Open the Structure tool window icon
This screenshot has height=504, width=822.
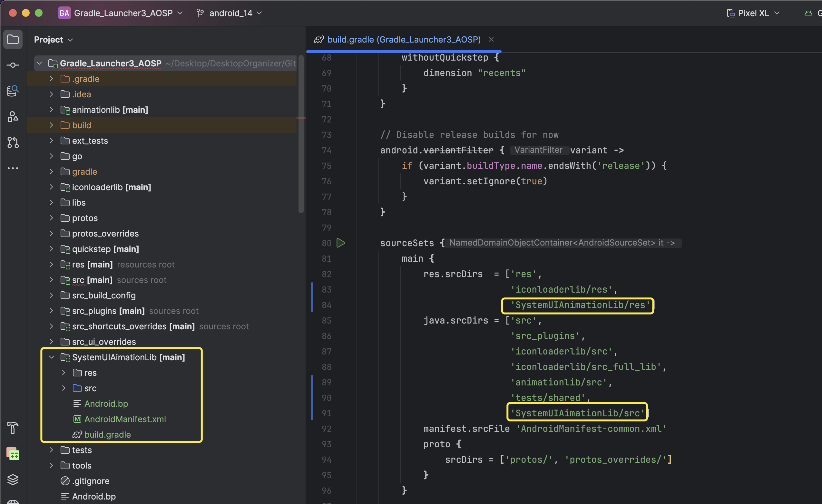click(x=13, y=116)
